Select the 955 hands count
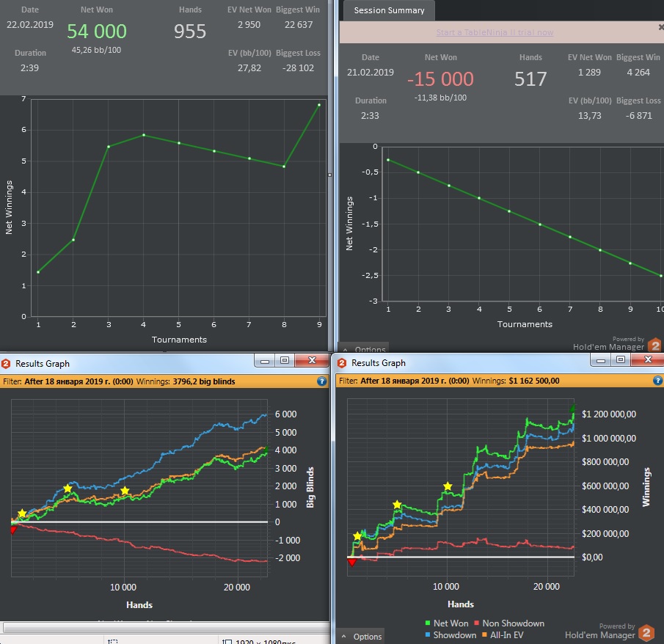The image size is (664, 644). pyautogui.click(x=190, y=32)
